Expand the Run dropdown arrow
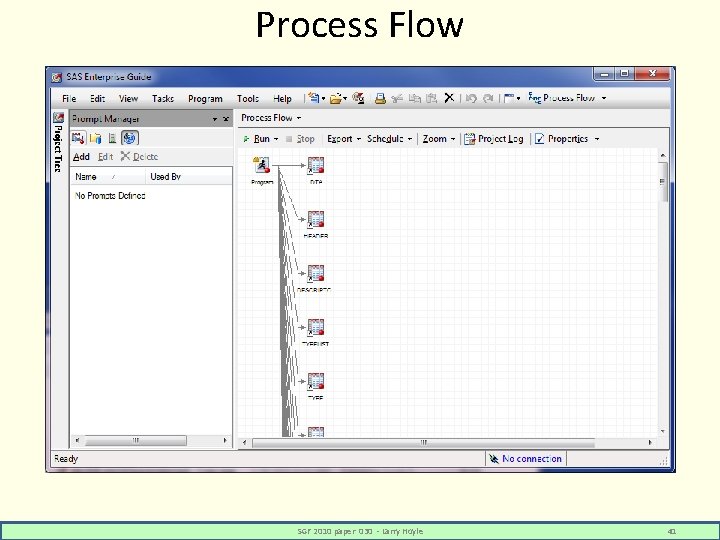This screenshot has height=540, width=720. pos(276,139)
